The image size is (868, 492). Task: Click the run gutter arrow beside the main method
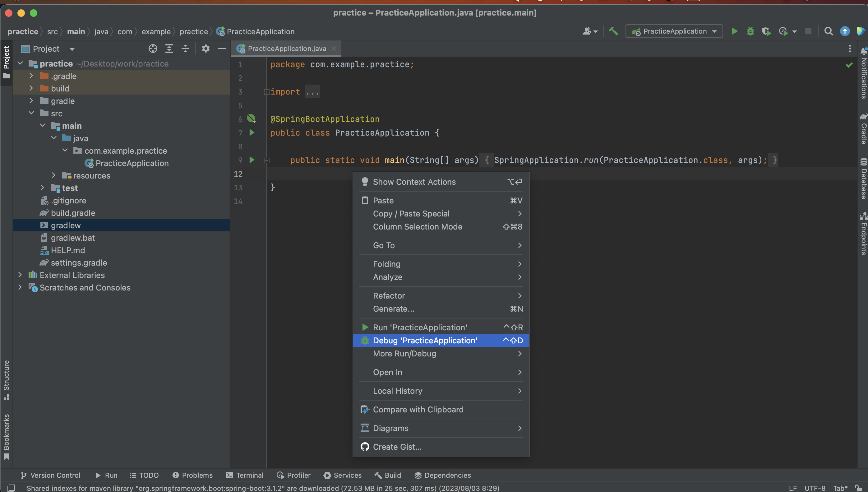coord(252,160)
